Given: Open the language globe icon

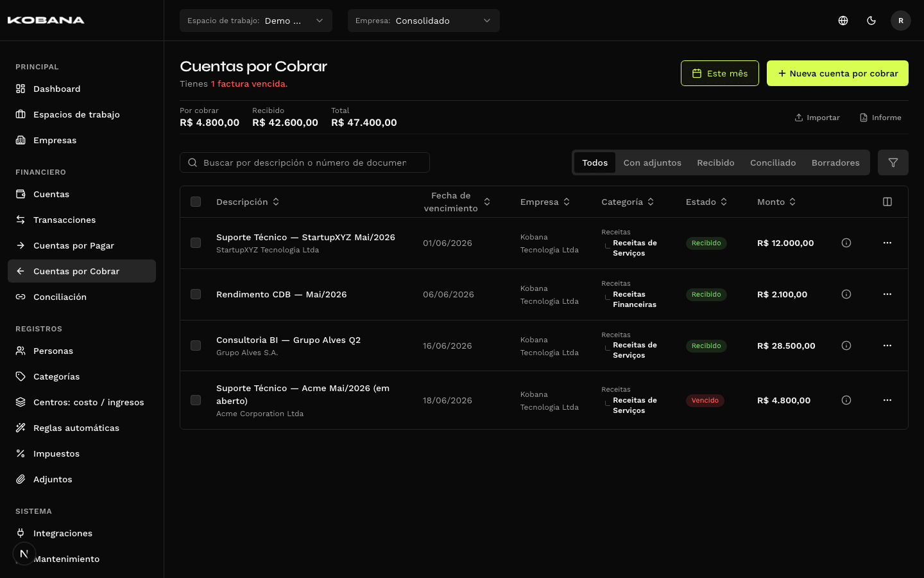Looking at the screenshot, I should tap(843, 21).
